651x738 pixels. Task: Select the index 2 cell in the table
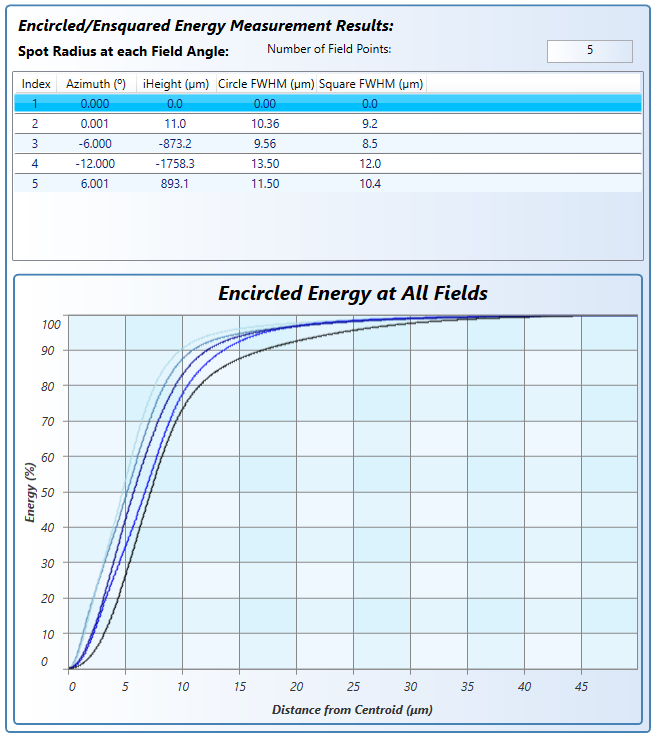(35, 123)
